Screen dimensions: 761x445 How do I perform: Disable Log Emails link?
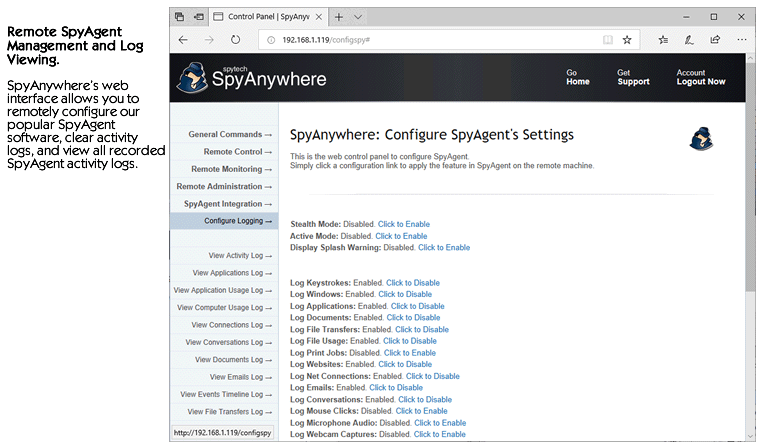(396, 388)
